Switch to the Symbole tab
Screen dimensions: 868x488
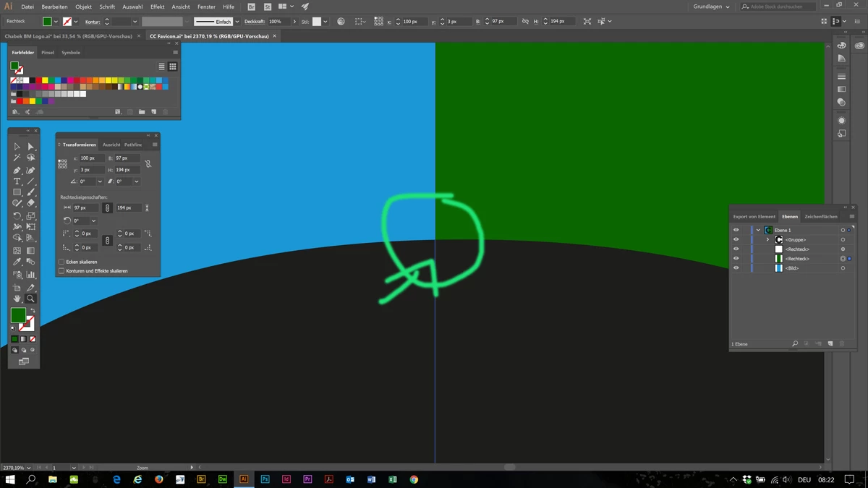click(71, 53)
